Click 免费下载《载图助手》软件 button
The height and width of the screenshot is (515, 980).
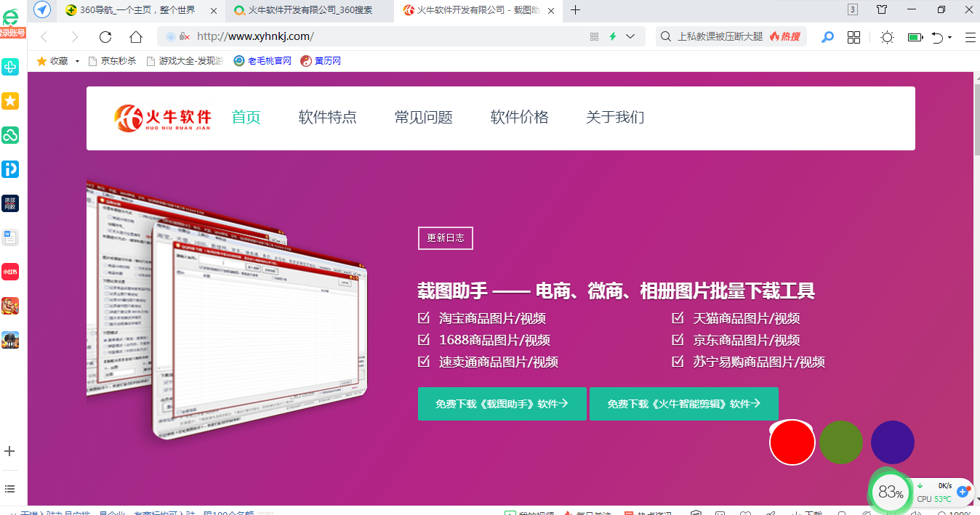click(502, 404)
